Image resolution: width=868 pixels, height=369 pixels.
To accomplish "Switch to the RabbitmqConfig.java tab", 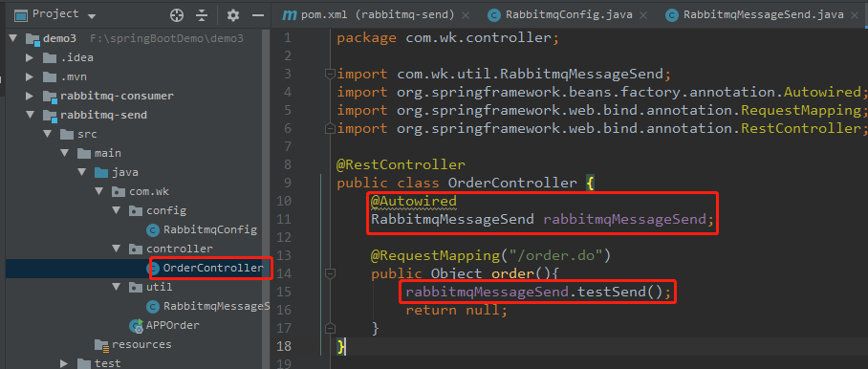I will (569, 15).
